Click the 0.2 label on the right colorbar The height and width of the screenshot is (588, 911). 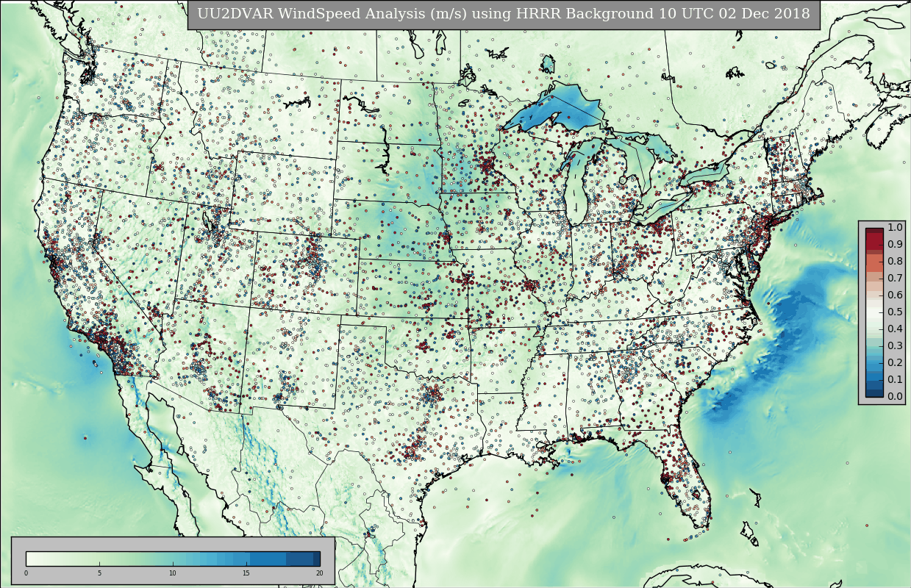(x=895, y=363)
